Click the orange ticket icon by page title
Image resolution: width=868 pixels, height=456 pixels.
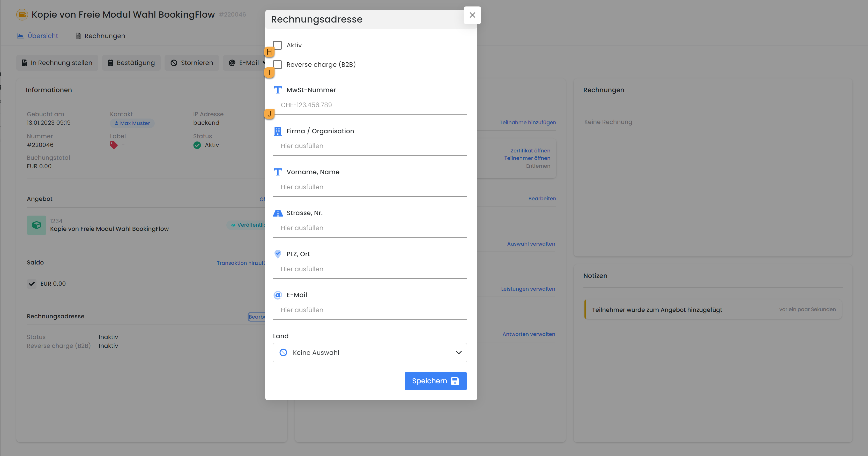(22, 14)
